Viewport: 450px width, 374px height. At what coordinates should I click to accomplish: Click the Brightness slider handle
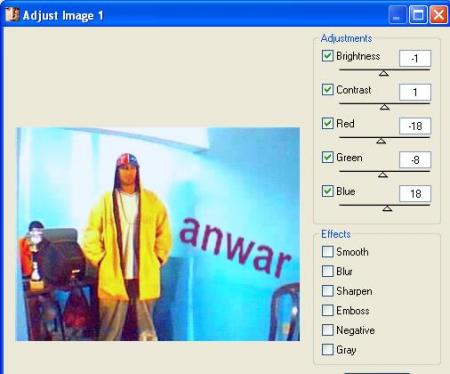coord(384,73)
